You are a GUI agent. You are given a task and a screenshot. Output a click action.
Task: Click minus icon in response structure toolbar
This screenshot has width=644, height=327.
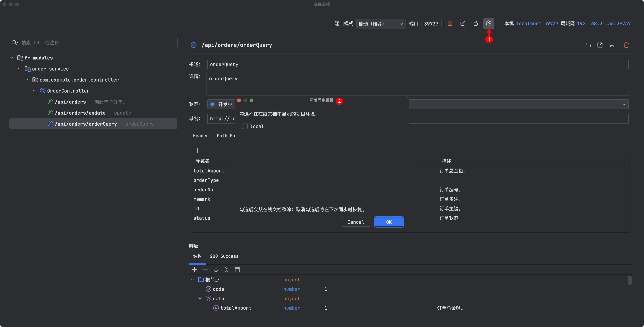(205, 270)
